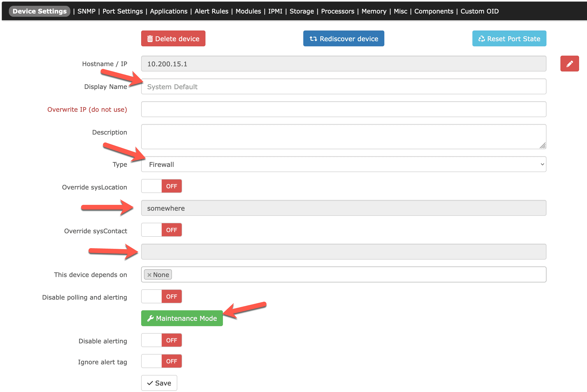The height and width of the screenshot is (392, 587).
Task: Toggle Override sysLocation switch
Action: (161, 186)
